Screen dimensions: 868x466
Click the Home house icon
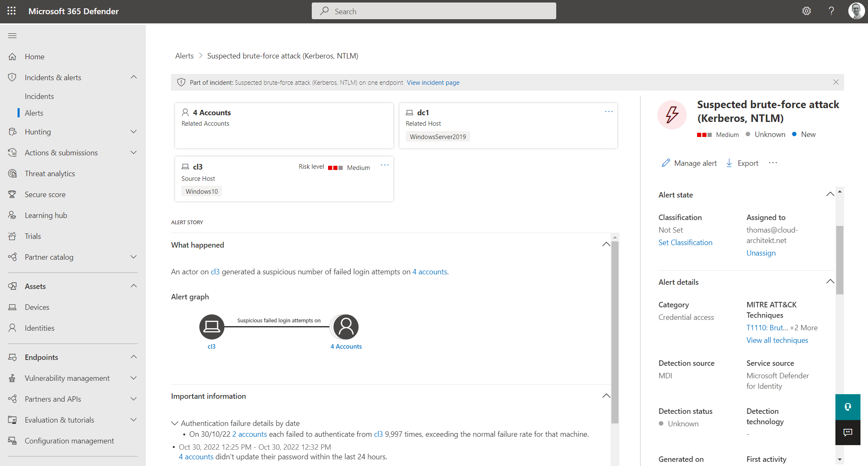(x=13, y=56)
